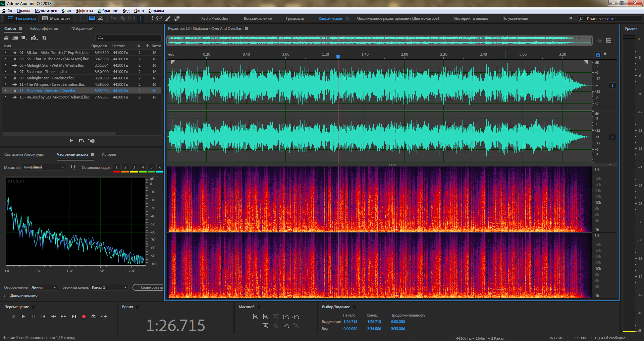
Task: Open the Масштаб Линейный dropdown
Action: (44, 167)
